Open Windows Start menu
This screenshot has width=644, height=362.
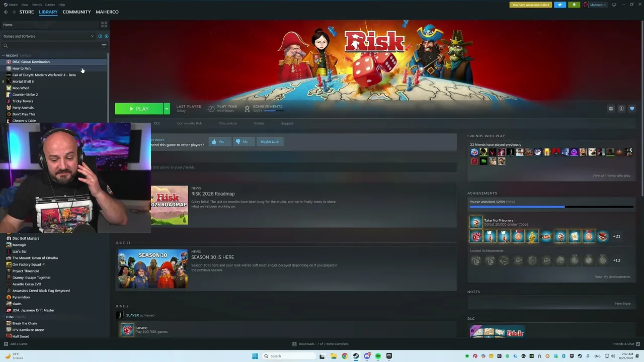click(255, 356)
